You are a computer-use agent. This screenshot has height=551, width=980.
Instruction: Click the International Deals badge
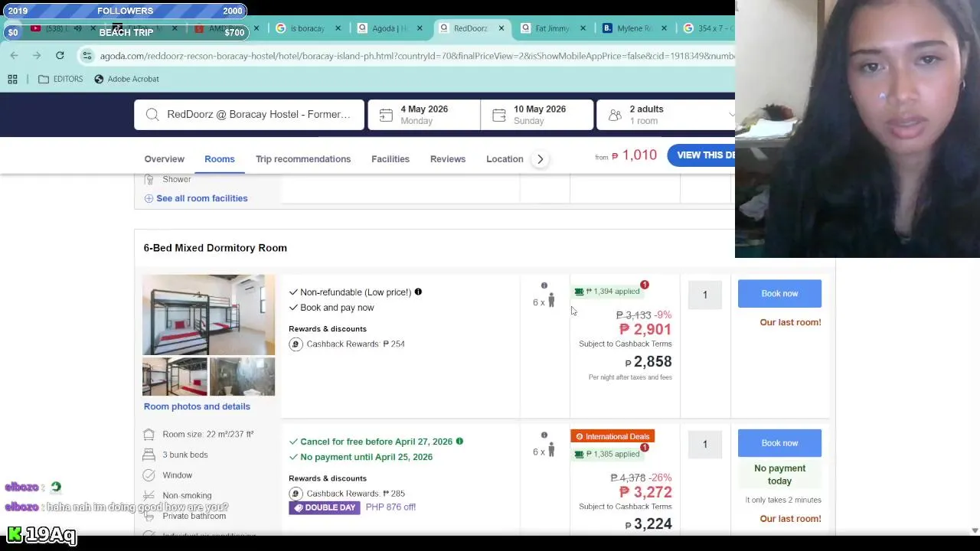[x=612, y=436]
